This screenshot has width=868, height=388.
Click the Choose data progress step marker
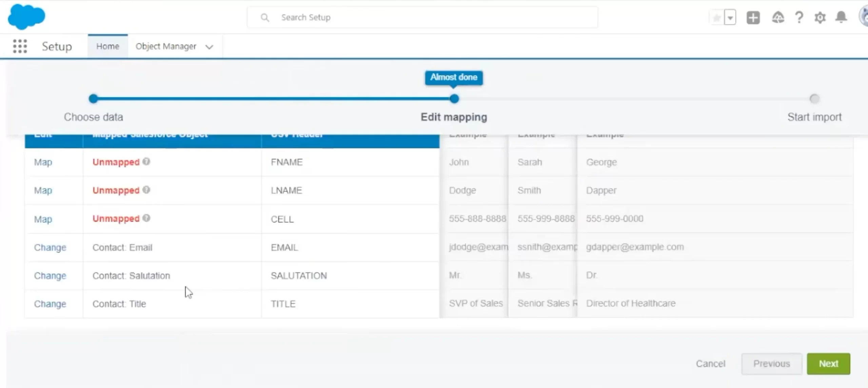pos(93,99)
